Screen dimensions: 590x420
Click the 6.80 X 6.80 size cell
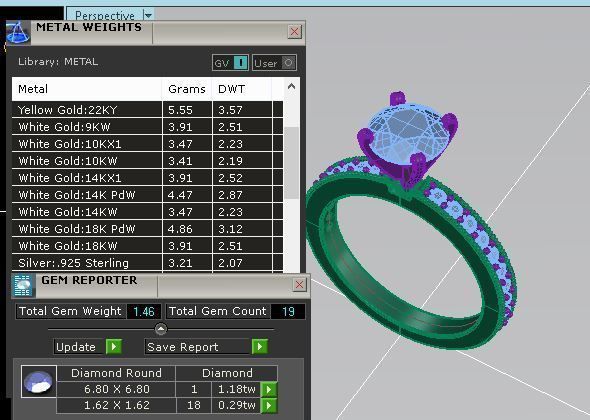(117, 389)
